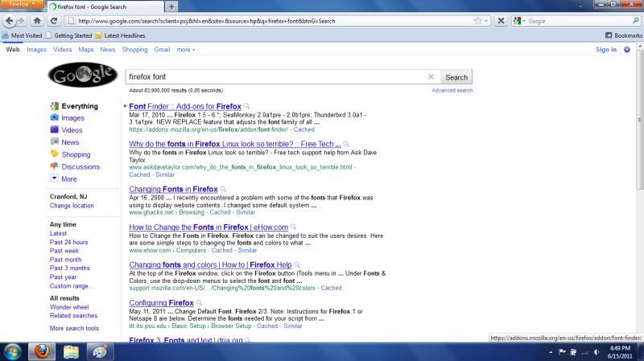Filter by Past 24 hours
The image size is (644, 361).
pos(68,242)
